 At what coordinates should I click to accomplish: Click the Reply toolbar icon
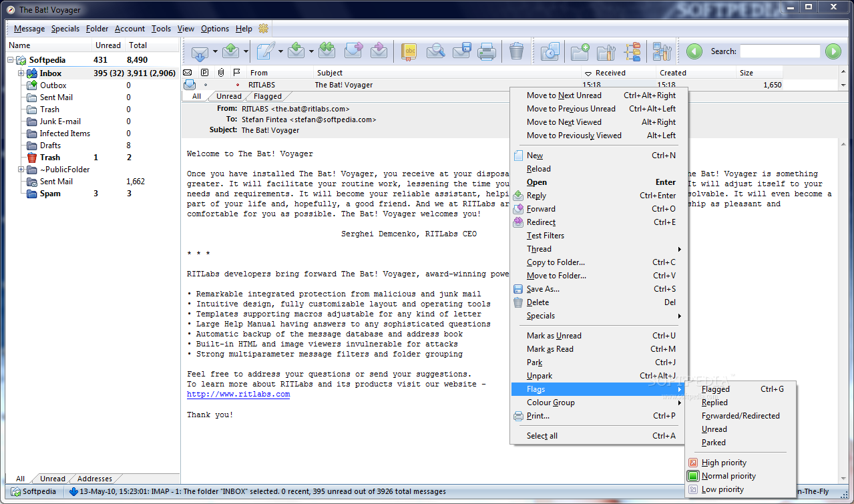pyautogui.click(x=297, y=51)
